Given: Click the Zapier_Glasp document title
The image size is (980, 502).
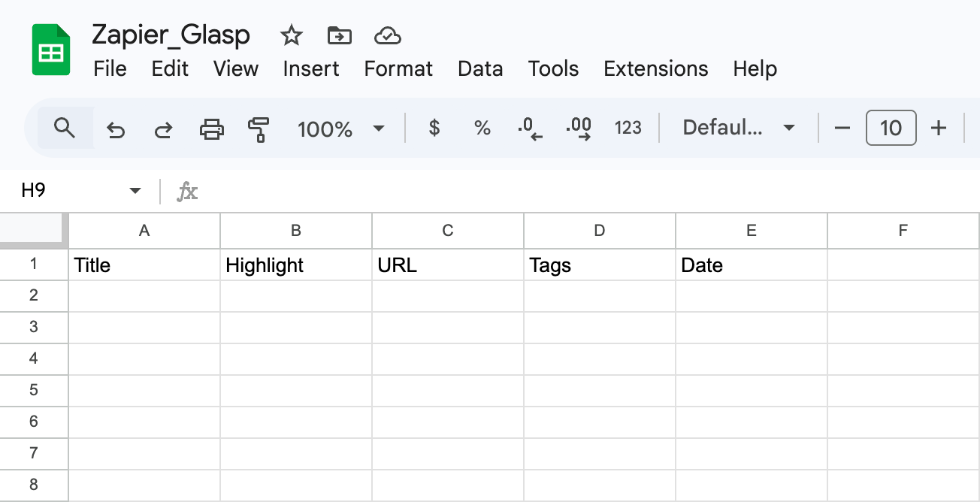Looking at the screenshot, I should pos(171,35).
